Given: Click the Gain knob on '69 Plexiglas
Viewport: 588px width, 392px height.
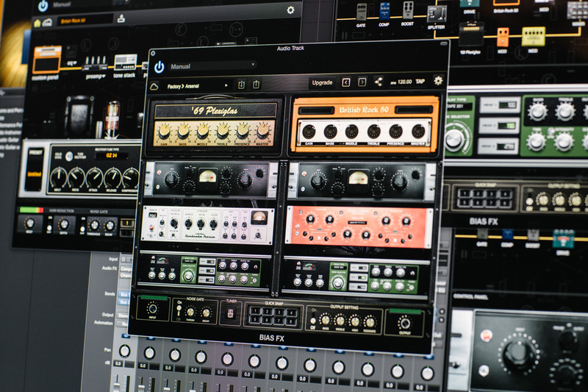Looking at the screenshot, I should coord(164,132).
